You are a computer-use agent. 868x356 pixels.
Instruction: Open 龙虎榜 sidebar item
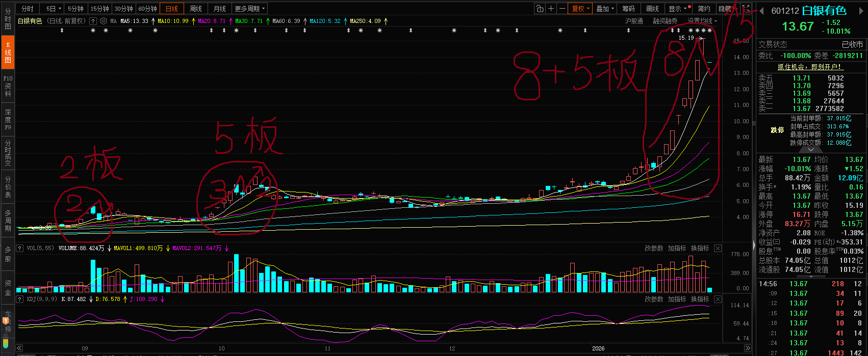[x=8, y=321]
